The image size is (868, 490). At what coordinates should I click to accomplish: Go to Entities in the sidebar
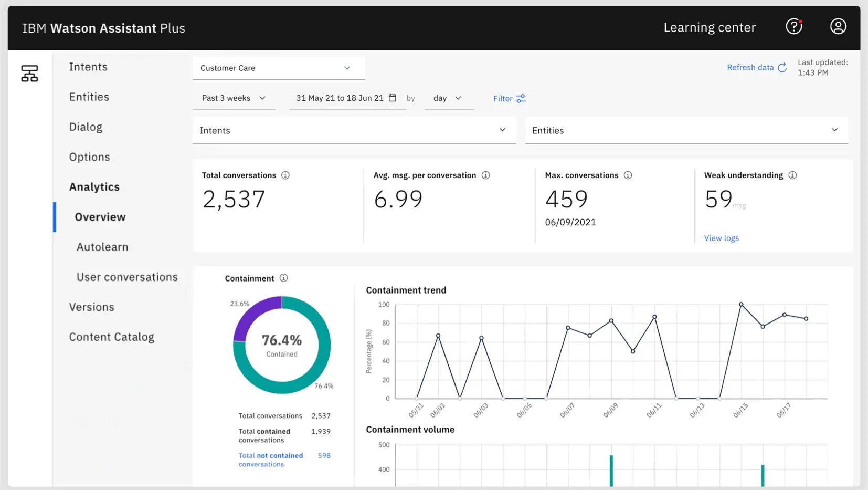(x=89, y=97)
